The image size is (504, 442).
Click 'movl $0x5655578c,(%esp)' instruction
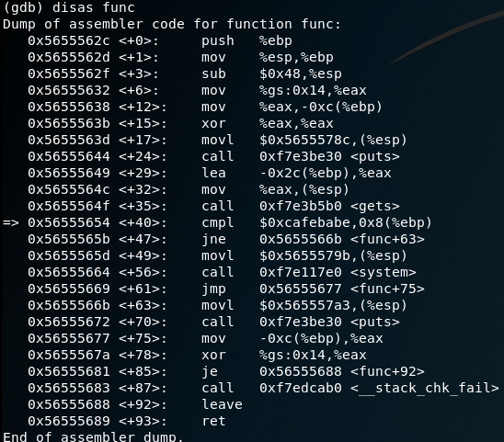304,140
